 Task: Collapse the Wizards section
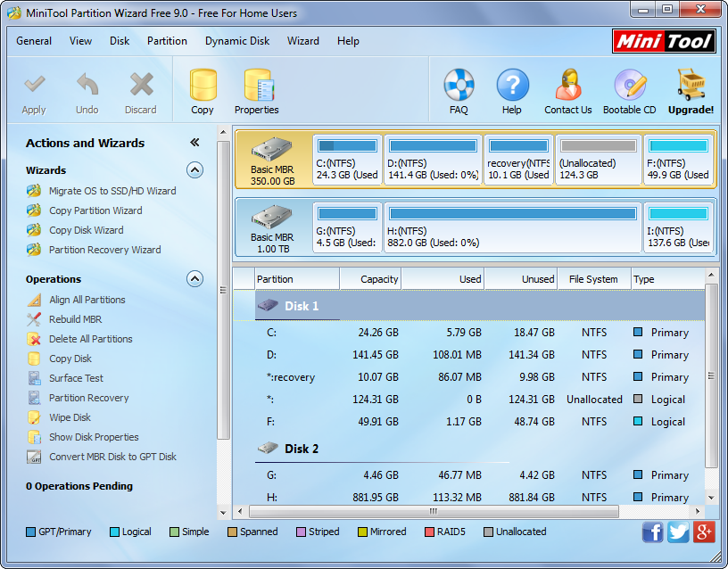click(x=195, y=170)
